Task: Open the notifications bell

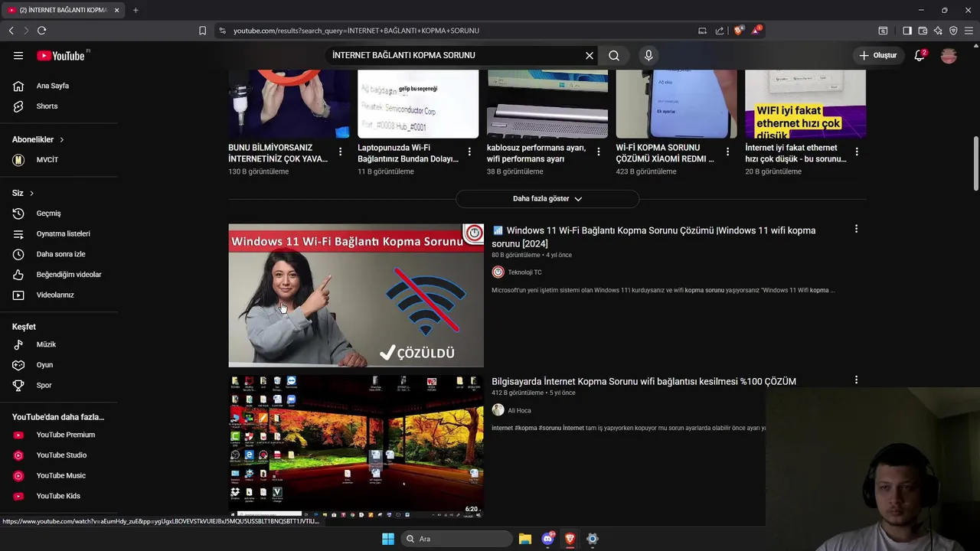Action: click(x=920, y=55)
